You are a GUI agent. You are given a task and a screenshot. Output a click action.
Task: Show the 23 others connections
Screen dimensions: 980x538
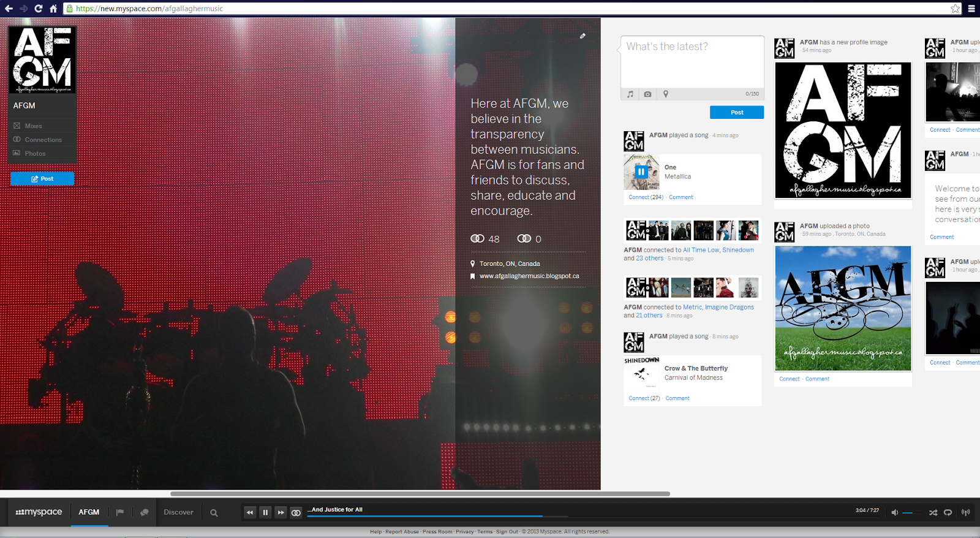click(x=649, y=259)
